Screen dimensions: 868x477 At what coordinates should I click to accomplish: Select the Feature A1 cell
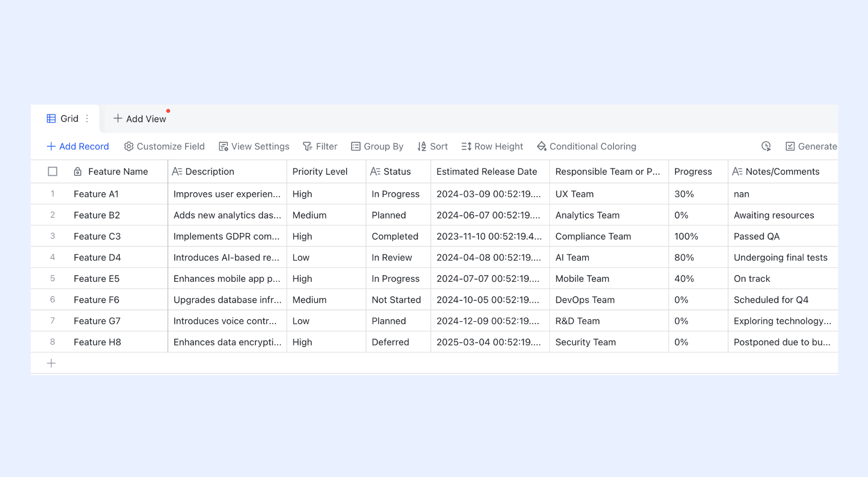(118, 194)
